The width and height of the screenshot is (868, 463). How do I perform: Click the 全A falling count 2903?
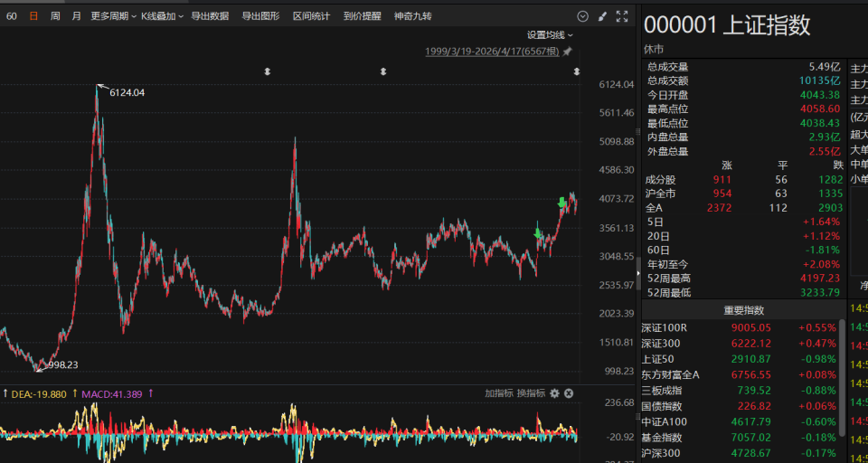point(832,208)
